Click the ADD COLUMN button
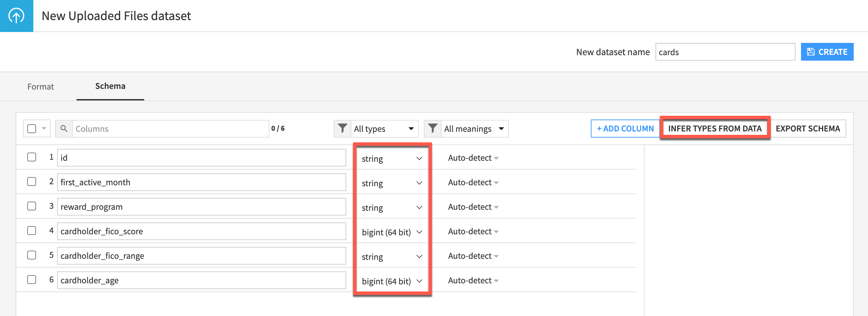This screenshot has width=868, height=316. click(625, 129)
